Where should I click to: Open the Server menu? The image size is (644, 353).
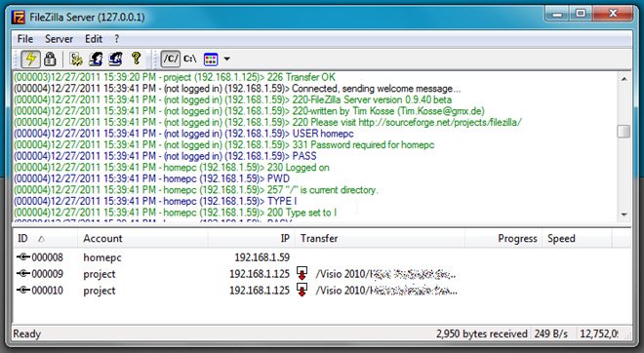coord(59,39)
